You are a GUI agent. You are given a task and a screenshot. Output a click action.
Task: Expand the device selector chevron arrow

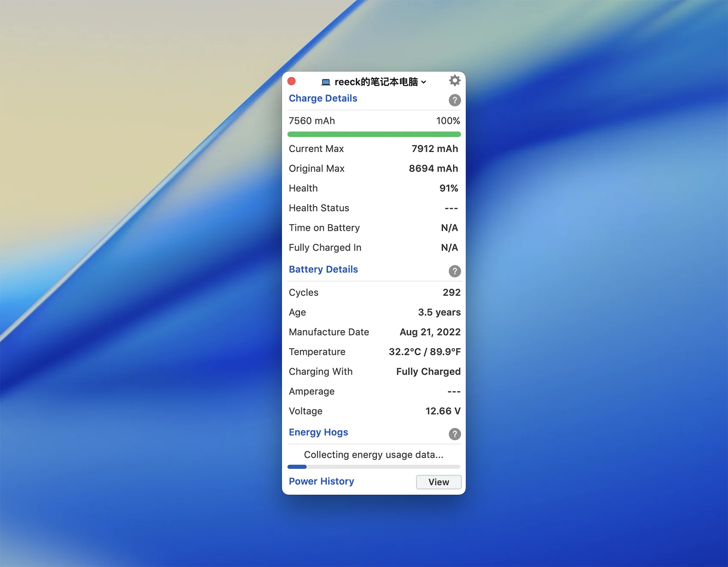click(x=424, y=82)
